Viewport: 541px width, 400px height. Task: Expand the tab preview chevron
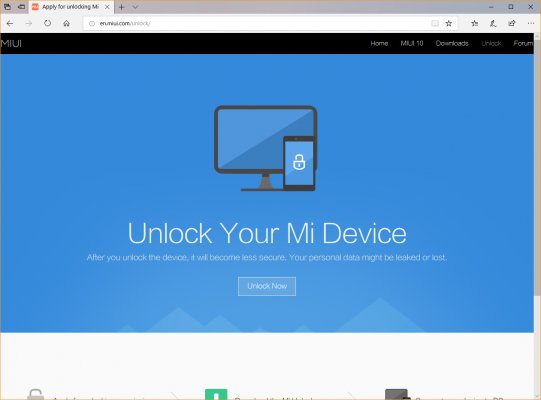[135, 7]
